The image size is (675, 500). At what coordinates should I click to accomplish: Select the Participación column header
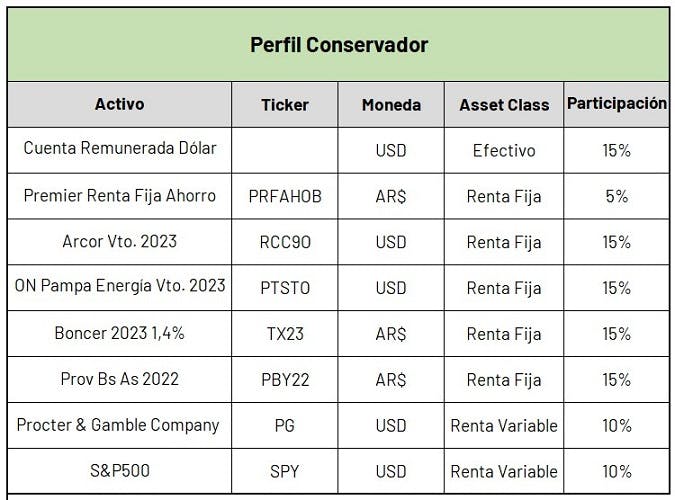(x=616, y=105)
